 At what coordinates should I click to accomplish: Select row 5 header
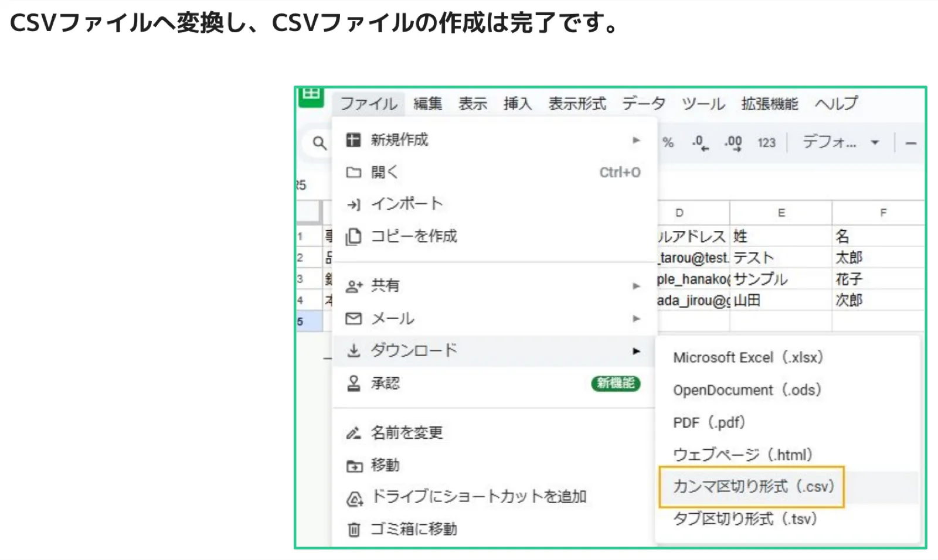[309, 322]
